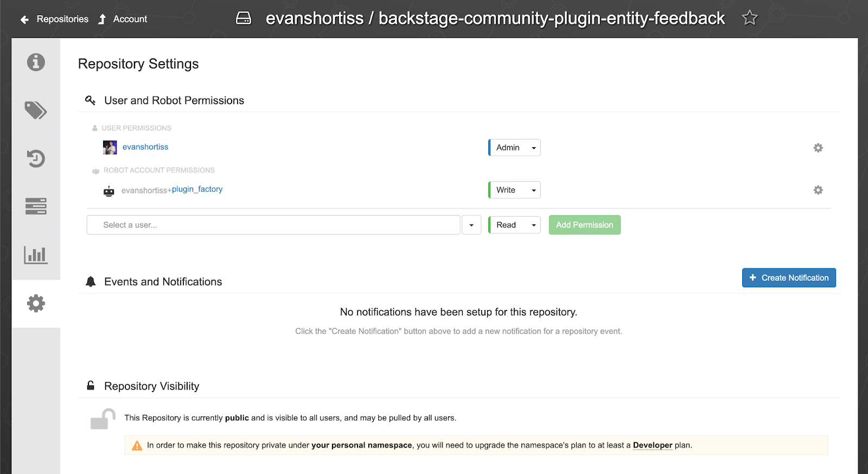The width and height of the screenshot is (868, 474).
Task: Open the Read permission dropdown
Action: pos(514,225)
